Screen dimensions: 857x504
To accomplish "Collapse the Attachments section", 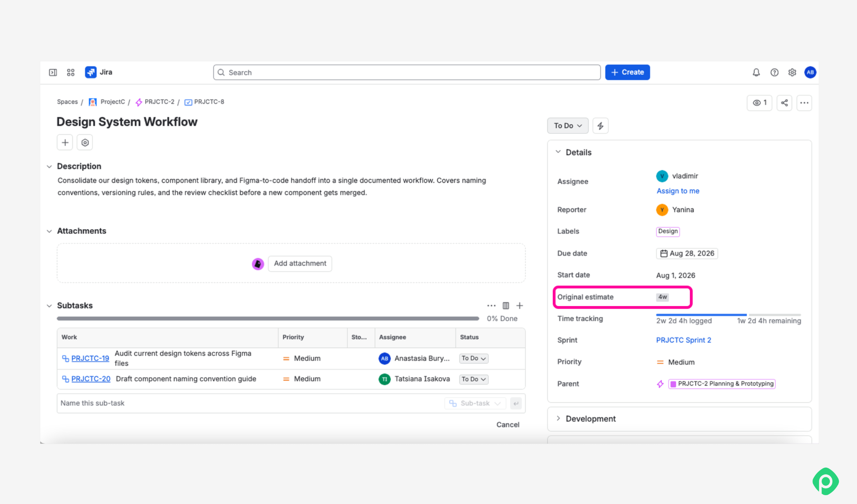I will click(49, 231).
